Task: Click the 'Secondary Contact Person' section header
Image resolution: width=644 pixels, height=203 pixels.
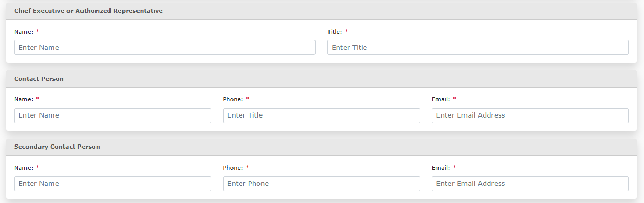Action: click(x=57, y=147)
